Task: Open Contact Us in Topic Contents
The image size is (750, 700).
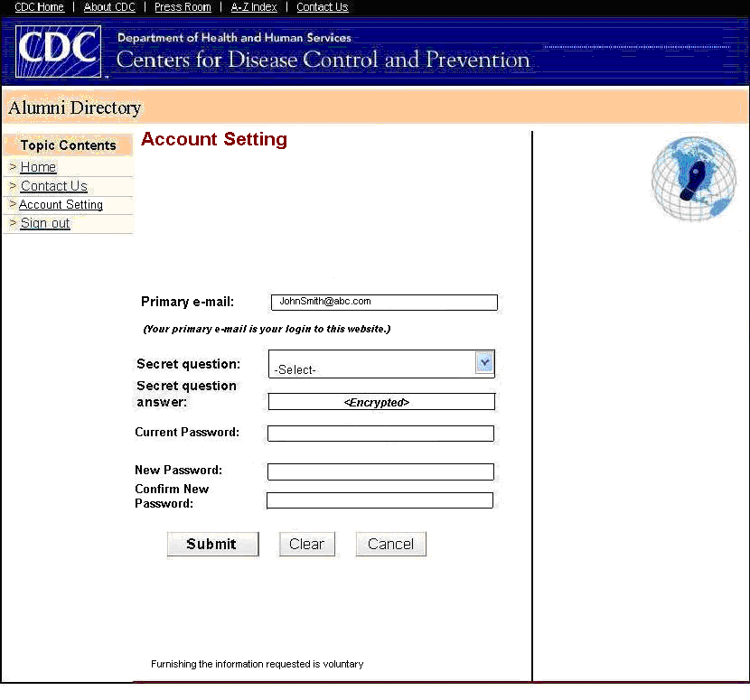Action: click(54, 186)
